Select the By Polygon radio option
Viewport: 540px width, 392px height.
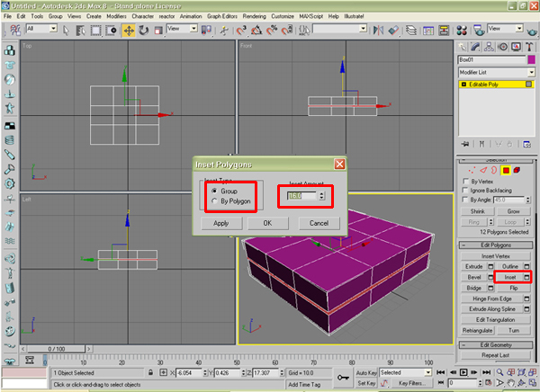(x=212, y=201)
